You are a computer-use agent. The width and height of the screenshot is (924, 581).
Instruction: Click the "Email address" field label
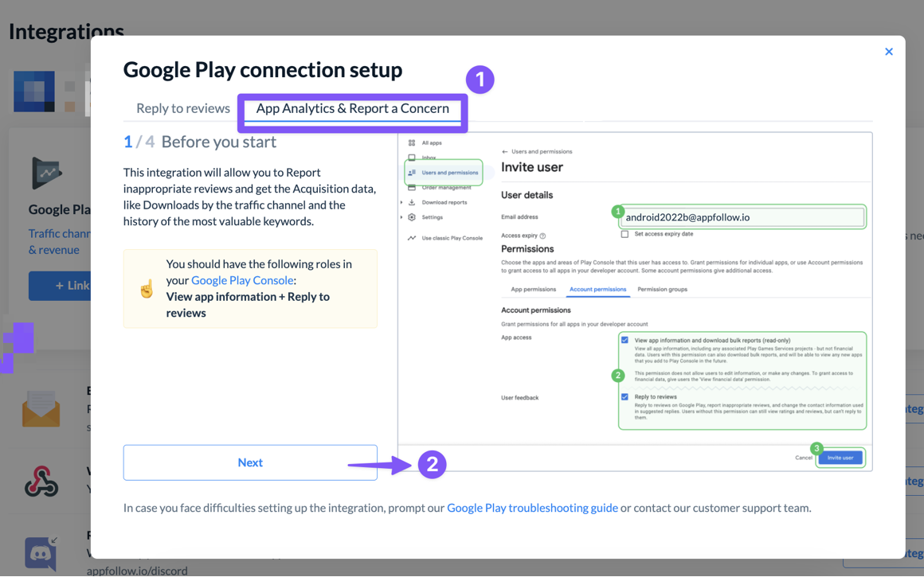click(x=519, y=217)
